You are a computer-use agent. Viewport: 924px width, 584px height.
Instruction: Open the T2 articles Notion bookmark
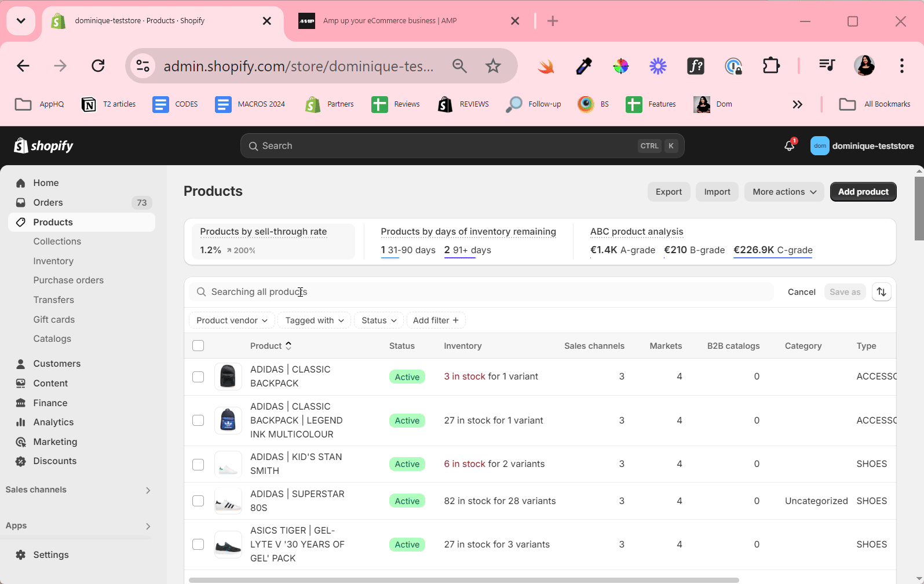pos(108,104)
